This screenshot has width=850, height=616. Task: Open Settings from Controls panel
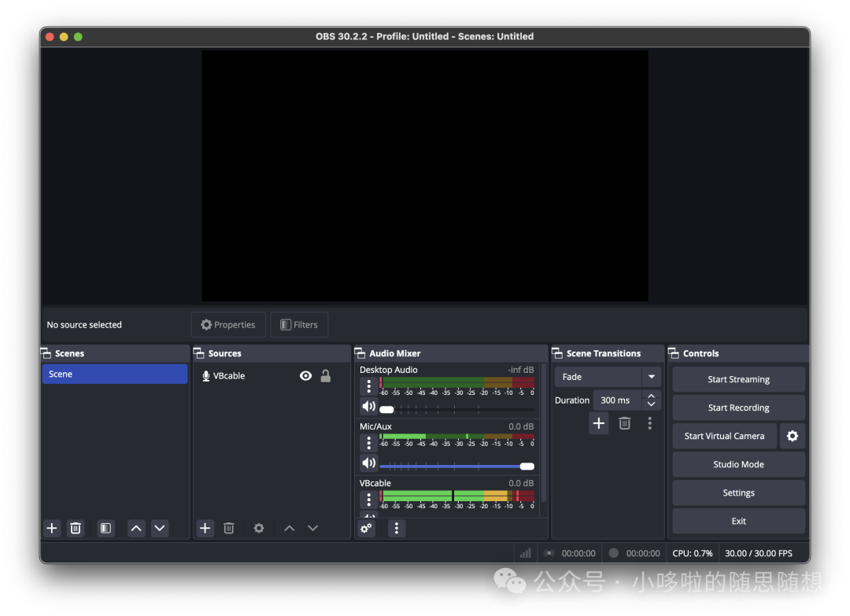pos(738,492)
